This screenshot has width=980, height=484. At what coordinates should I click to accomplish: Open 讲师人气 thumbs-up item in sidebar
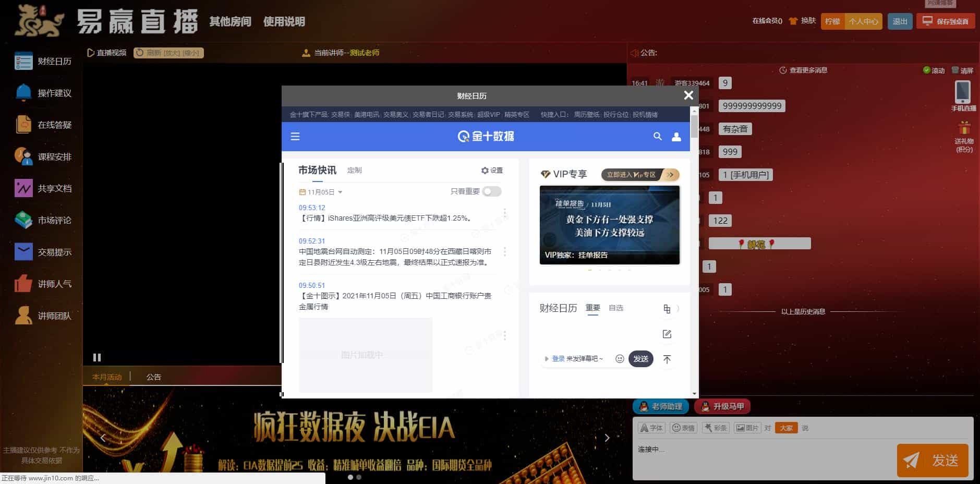(x=43, y=284)
